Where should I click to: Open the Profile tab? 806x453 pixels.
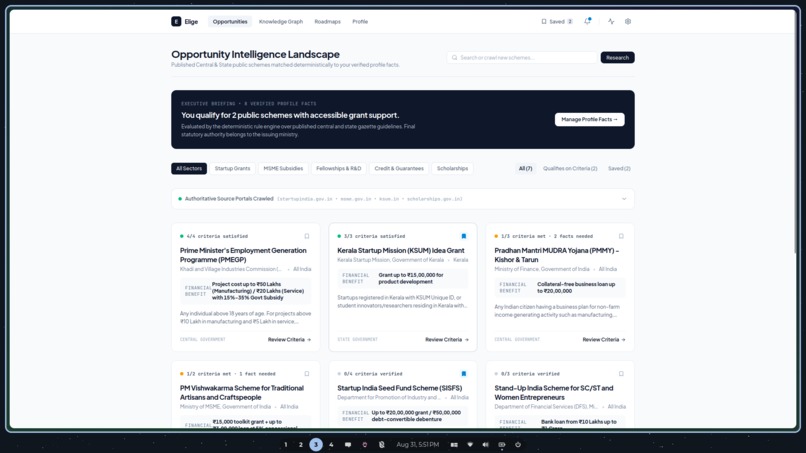tap(360, 22)
